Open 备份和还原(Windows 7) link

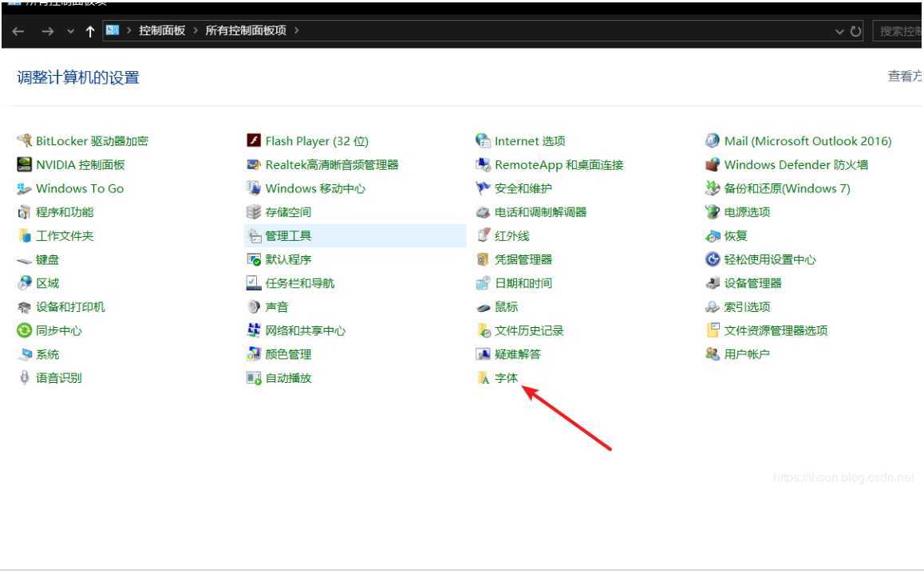point(787,188)
